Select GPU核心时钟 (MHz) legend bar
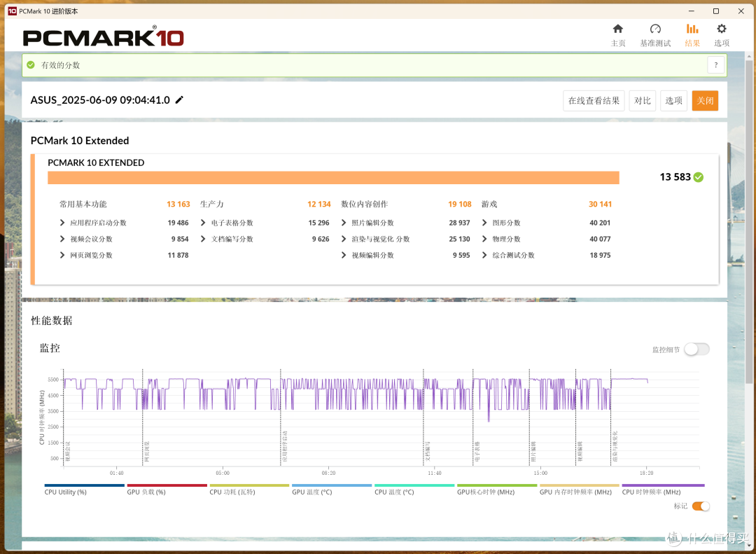Image resolution: width=756 pixels, height=554 pixels. (496, 485)
